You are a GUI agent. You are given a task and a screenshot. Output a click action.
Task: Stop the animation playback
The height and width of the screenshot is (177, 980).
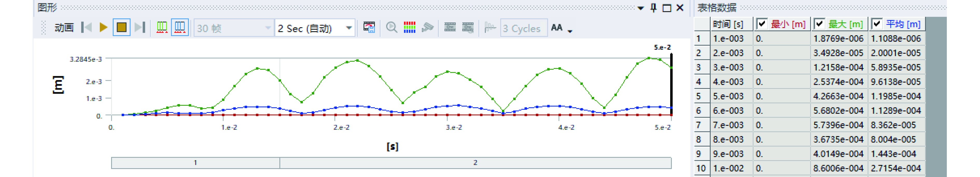tap(122, 27)
